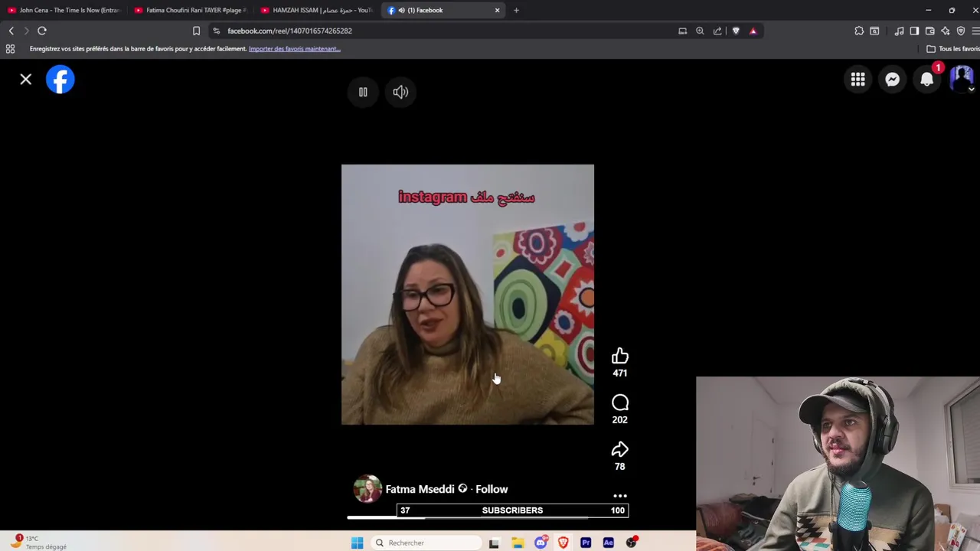Close the reel viewer with X
Image resolution: width=980 pixels, height=551 pixels.
click(25, 79)
